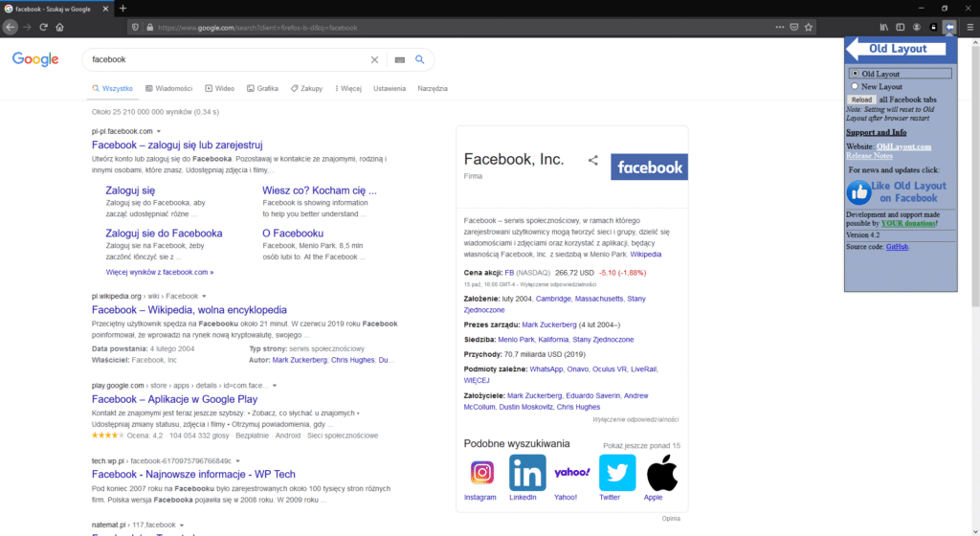This screenshot has height=536, width=980.
Task: Open the Firefox account icon
Action: click(x=916, y=27)
